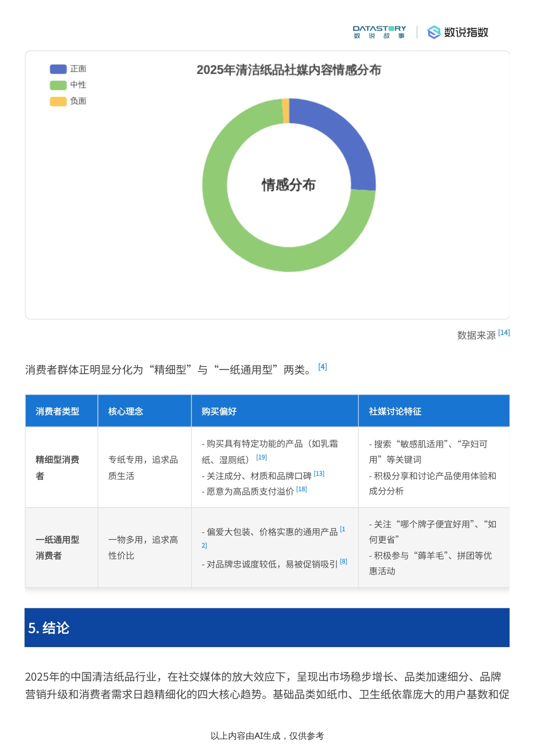
Task: Toggle the 中性 green legend swatch
Action: tap(58, 85)
